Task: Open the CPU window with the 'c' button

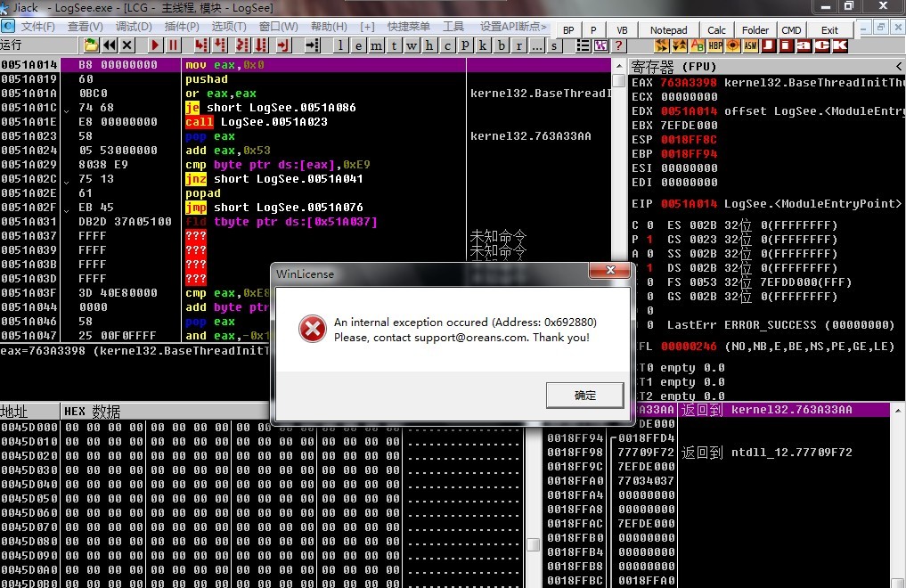Action: (x=447, y=45)
